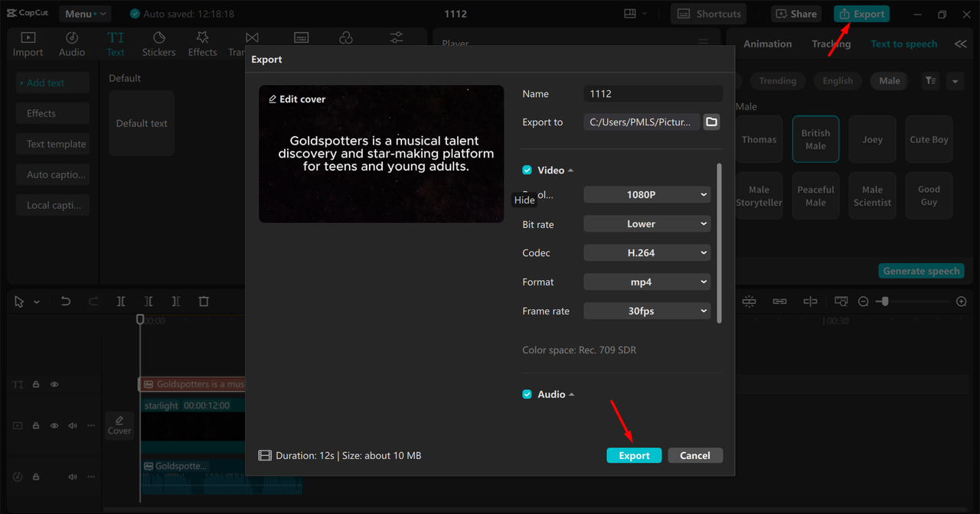
Task: Toggle the preview axis icon in timeline
Action: (810, 301)
